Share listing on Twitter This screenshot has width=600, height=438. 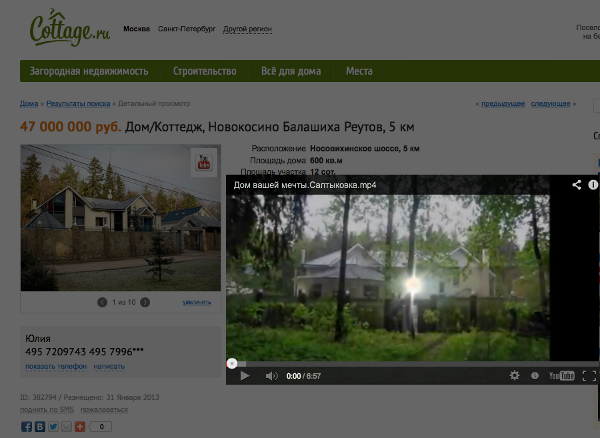pos(53,427)
